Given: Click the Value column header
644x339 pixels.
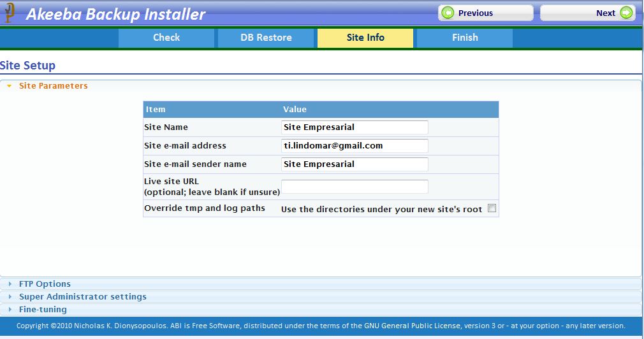Looking at the screenshot, I should [x=295, y=110].
